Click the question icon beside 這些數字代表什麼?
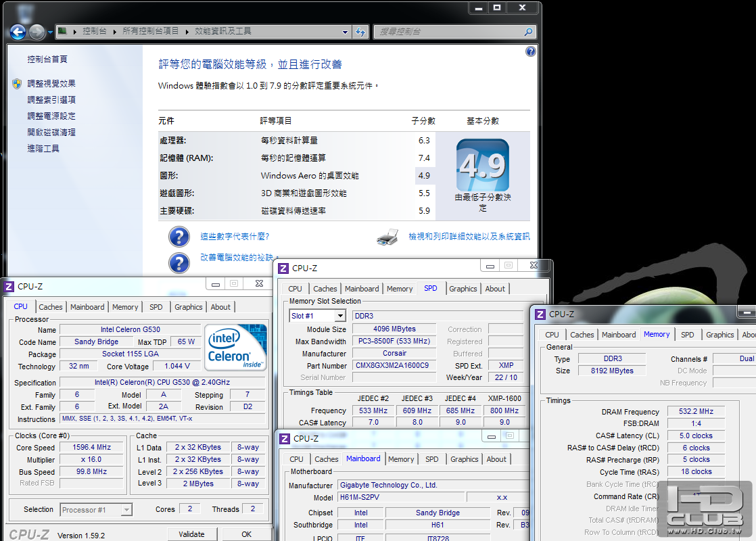Viewport: 756px width, 541px height. click(x=179, y=237)
